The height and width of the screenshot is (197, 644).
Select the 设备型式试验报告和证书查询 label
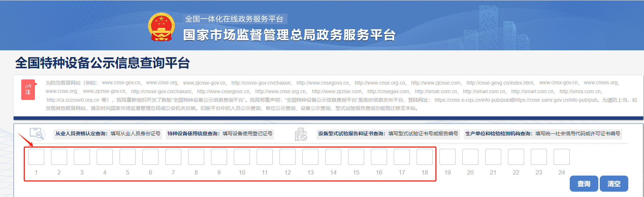point(352,133)
